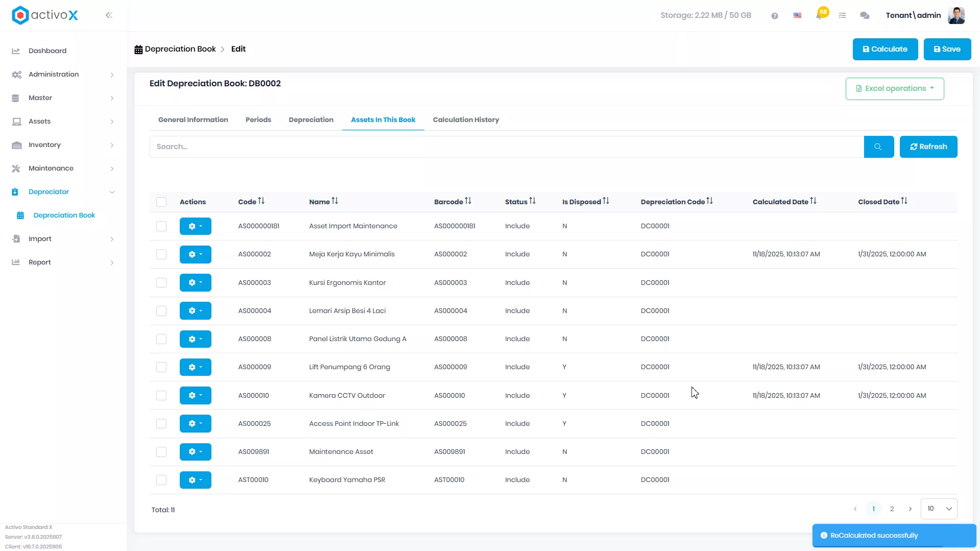Switch to the Calculation History tab

(x=466, y=120)
